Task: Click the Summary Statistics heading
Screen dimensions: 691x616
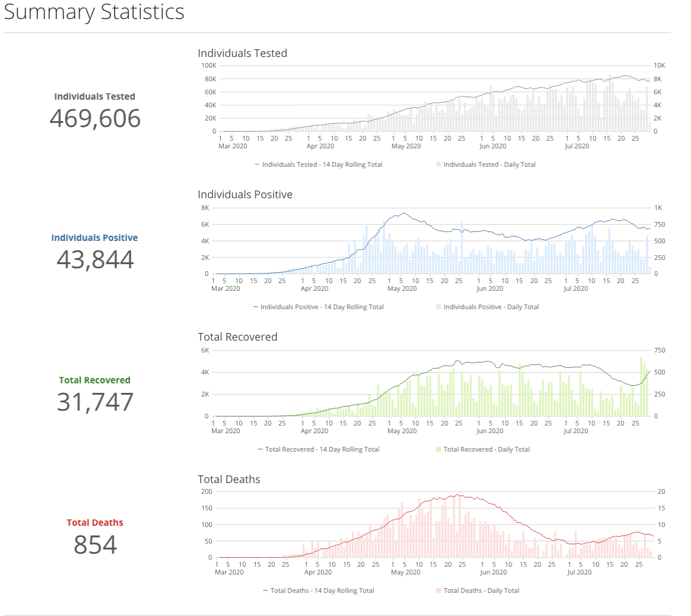Action: coord(94,12)
